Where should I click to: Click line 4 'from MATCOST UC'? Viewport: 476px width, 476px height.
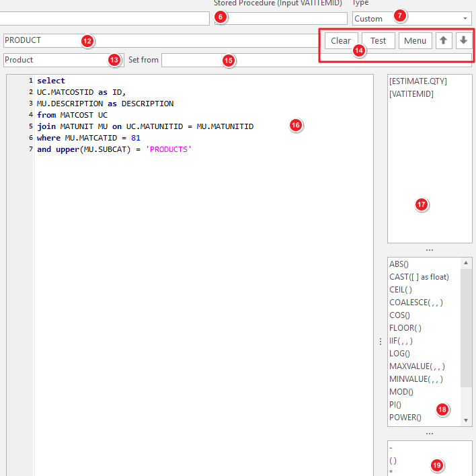(72, 115)
